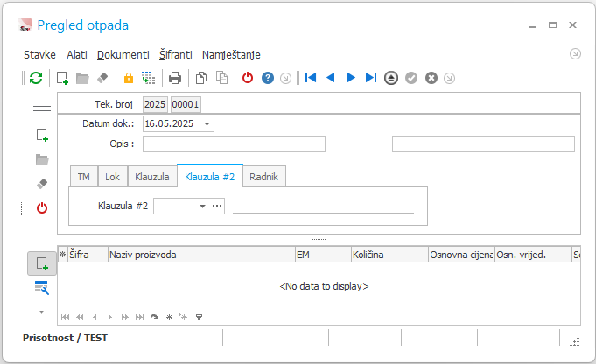Click the paste document icon
Viewport: 596px width, 364px height.
221,78
